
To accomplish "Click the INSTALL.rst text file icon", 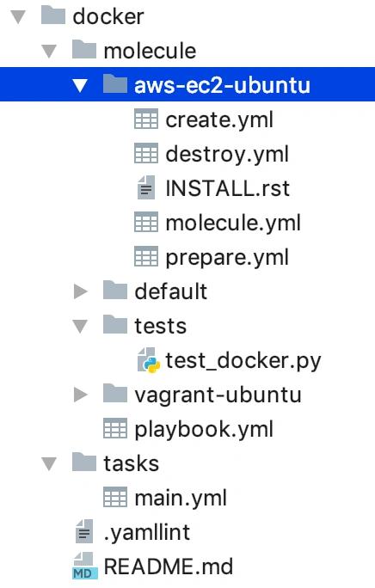I will coord(146,187).
